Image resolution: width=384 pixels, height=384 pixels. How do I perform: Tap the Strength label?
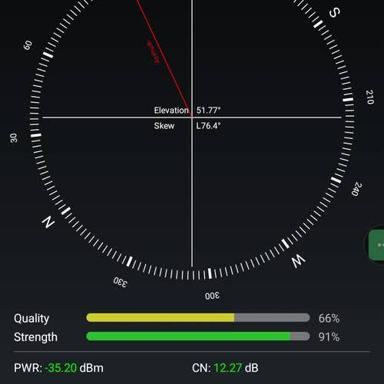tap(35, 337)
